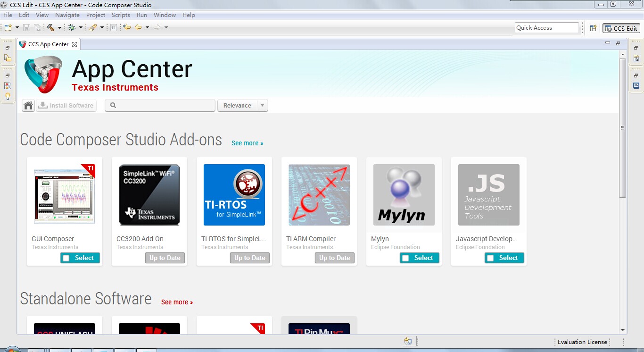Open the View menu
This screenshot has height=352, width=644.
pos(42,15)
